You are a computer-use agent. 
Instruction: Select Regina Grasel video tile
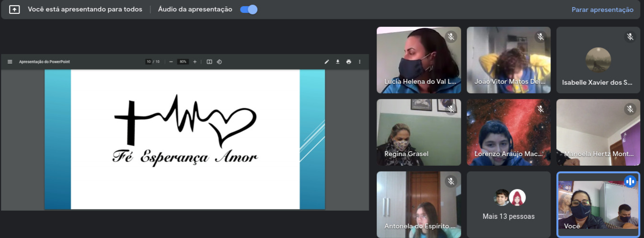tap(419, 132)
